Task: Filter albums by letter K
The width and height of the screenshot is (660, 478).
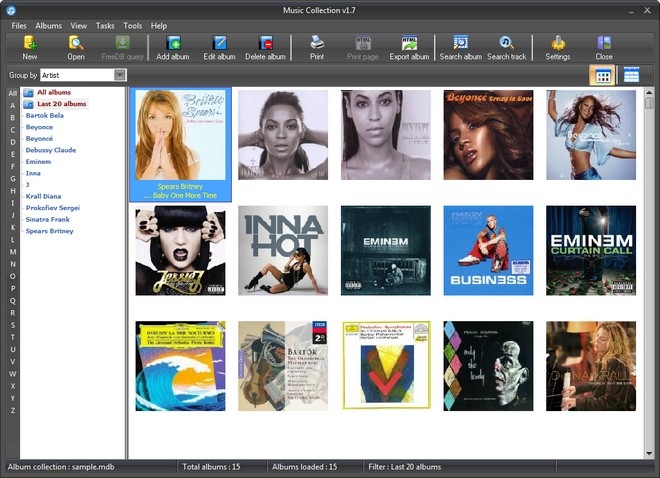Action: [x=13, y=227]
